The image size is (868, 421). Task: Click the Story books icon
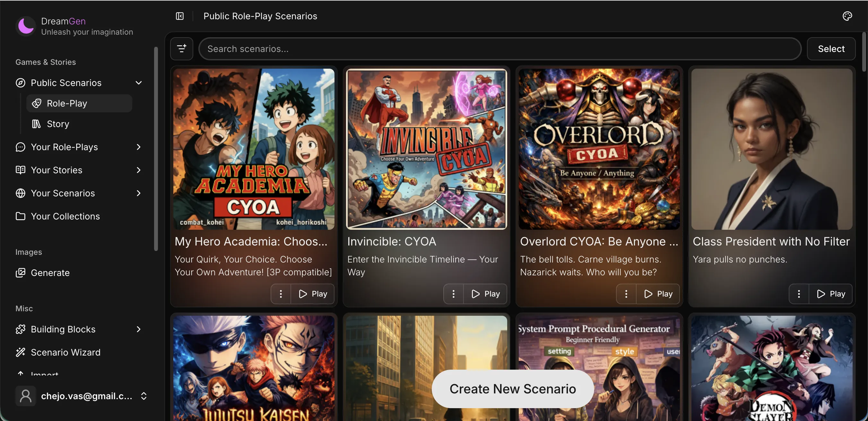[36, 124]
